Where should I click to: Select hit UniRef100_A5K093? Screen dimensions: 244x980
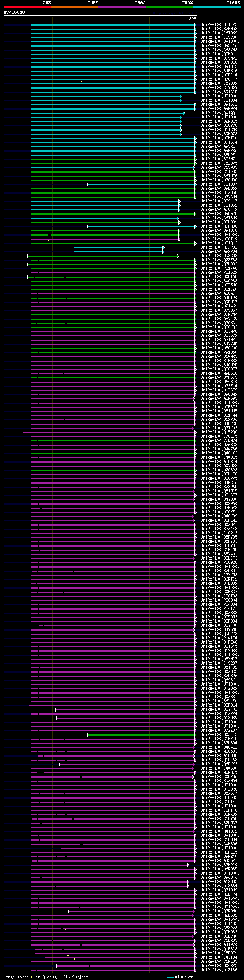[219, 399]
